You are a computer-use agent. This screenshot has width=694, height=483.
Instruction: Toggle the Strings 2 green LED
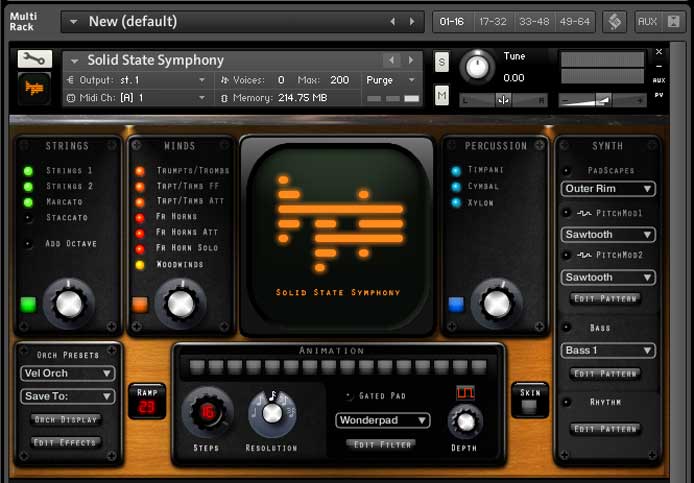[28, 187]
